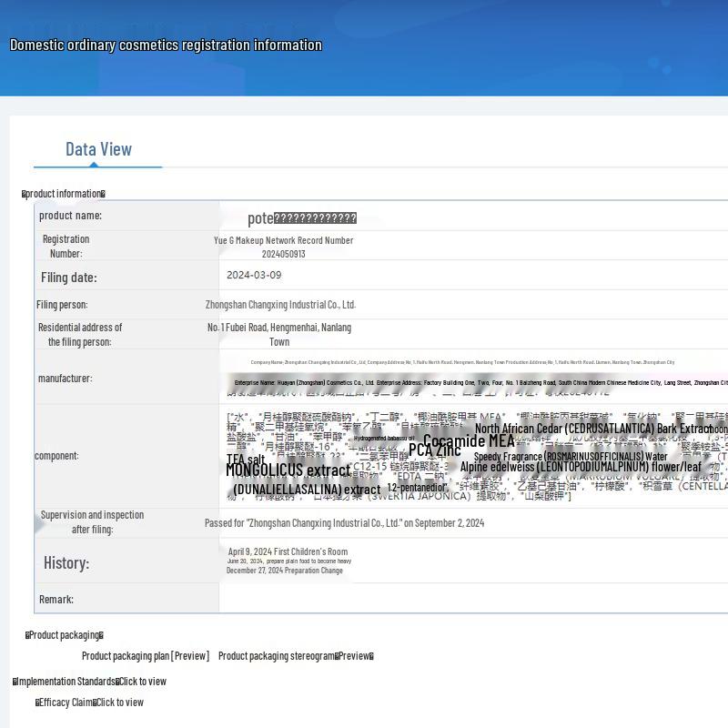Screen dimensions: 728x728
Task: Select Cocamide MEA in the component list
Action: [469, 441]
